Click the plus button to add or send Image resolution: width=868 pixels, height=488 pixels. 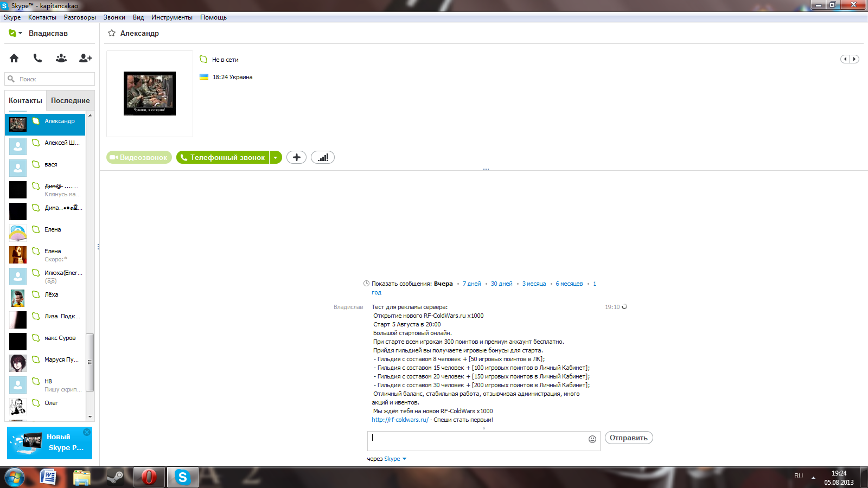tap(296, 157)
